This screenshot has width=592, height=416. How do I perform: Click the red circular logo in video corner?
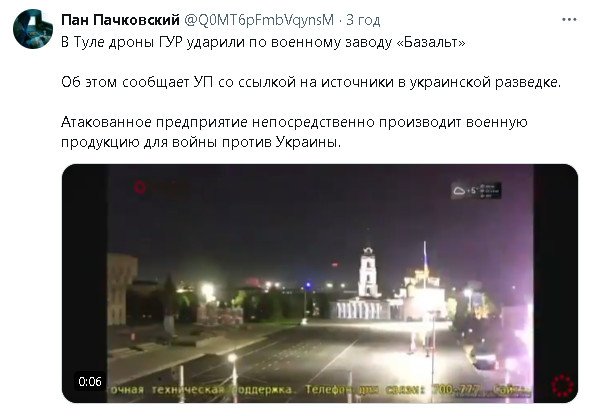(562, 385)
